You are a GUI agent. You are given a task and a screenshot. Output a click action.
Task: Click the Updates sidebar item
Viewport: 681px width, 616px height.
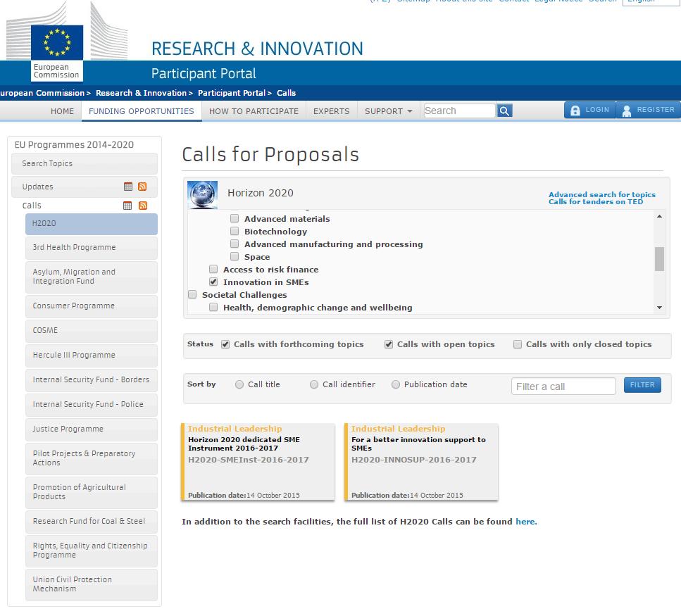[85, 187]
